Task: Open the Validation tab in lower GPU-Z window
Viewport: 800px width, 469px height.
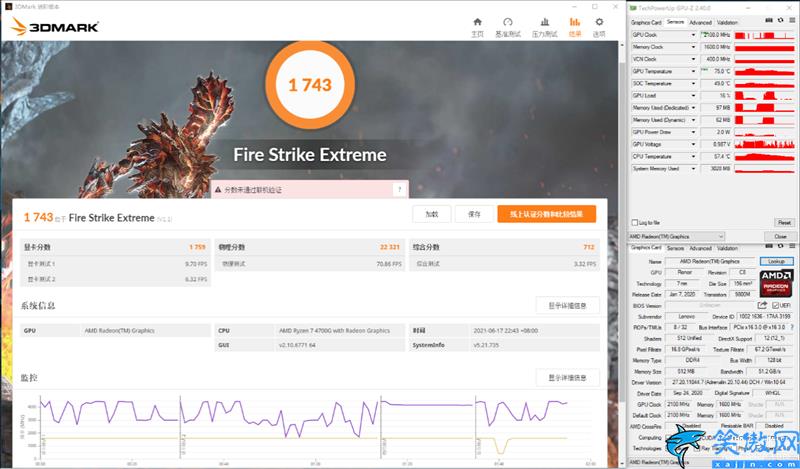Action: [x=727, y=248]
